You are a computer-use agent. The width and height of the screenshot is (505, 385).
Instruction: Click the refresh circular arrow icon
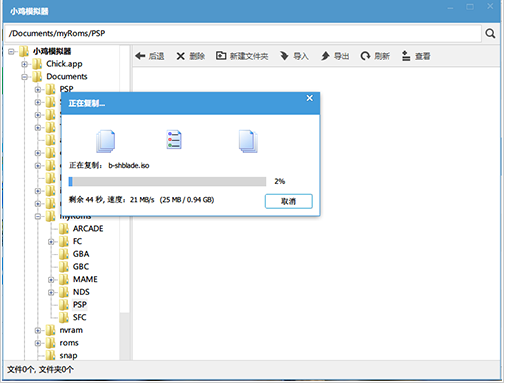tap(365, 56)
